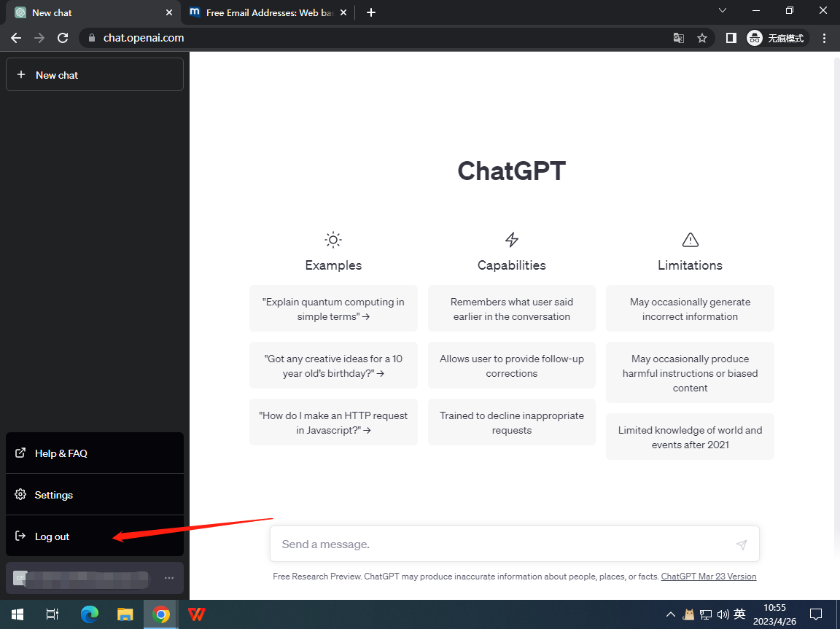840x629 pixels.
Task: Open the Microsoft Edge taskbar icon
Action: (90, 614)
